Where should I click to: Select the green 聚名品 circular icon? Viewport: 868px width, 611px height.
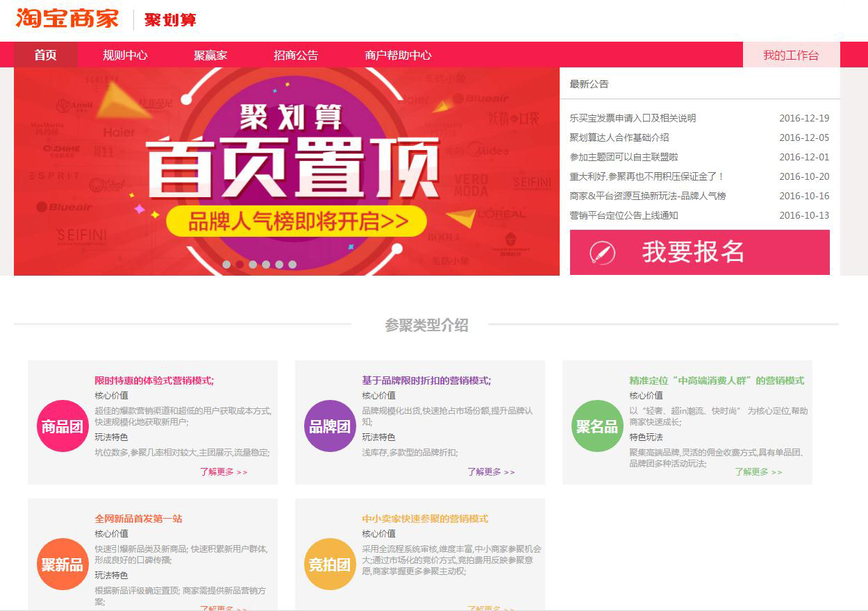coord(597,426)
